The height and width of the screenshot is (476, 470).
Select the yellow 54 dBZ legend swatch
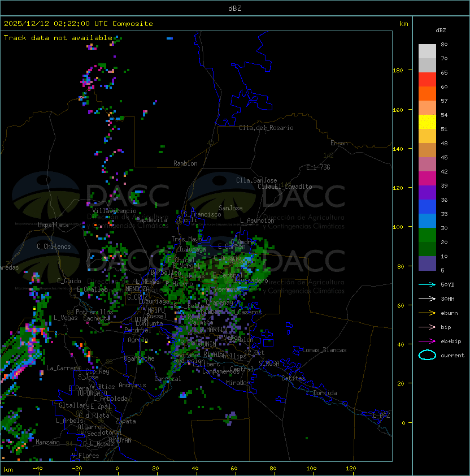(427, 122)
